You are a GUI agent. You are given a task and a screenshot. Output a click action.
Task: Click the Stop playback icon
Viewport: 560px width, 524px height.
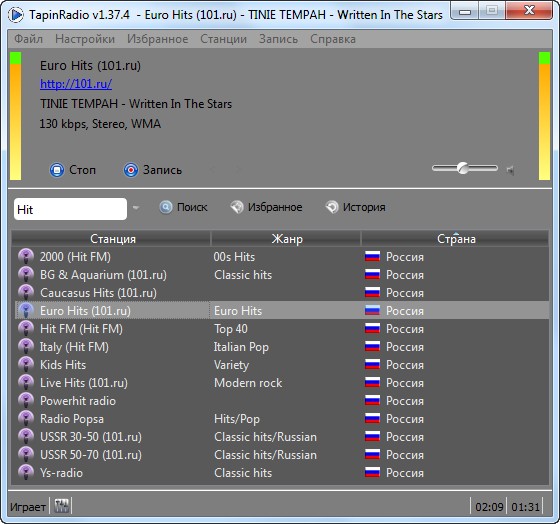[x=57, y=170]
